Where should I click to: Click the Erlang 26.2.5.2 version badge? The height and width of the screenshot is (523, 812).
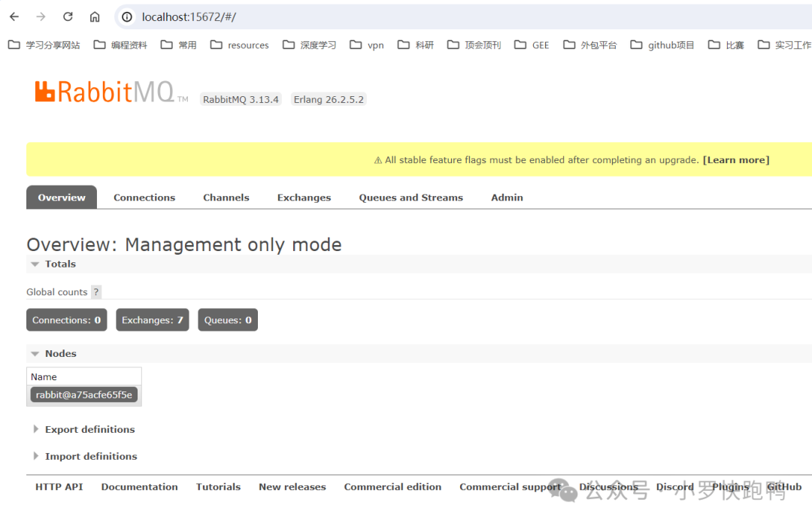click(x=329, y=99)
